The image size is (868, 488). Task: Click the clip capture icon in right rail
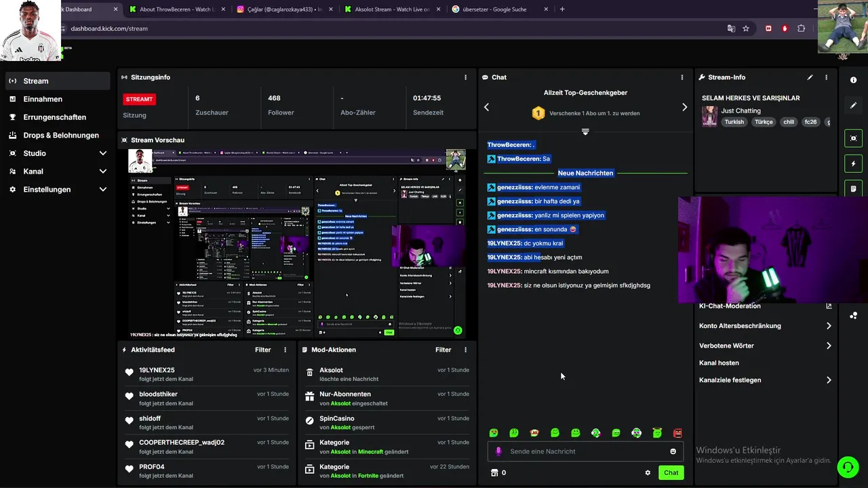[853, 138]
